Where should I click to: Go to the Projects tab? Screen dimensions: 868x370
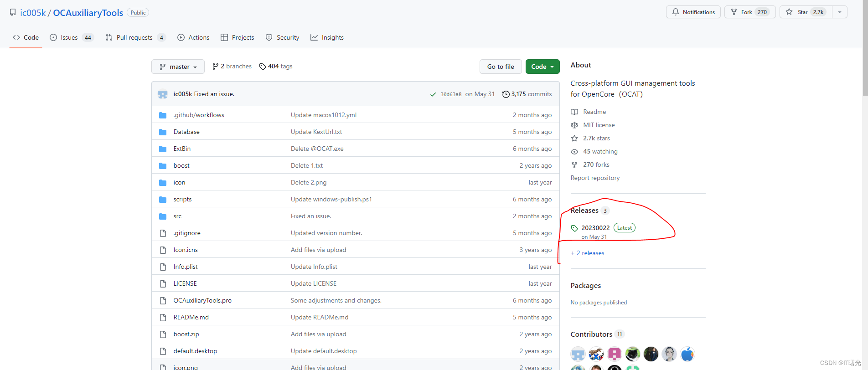237,37
